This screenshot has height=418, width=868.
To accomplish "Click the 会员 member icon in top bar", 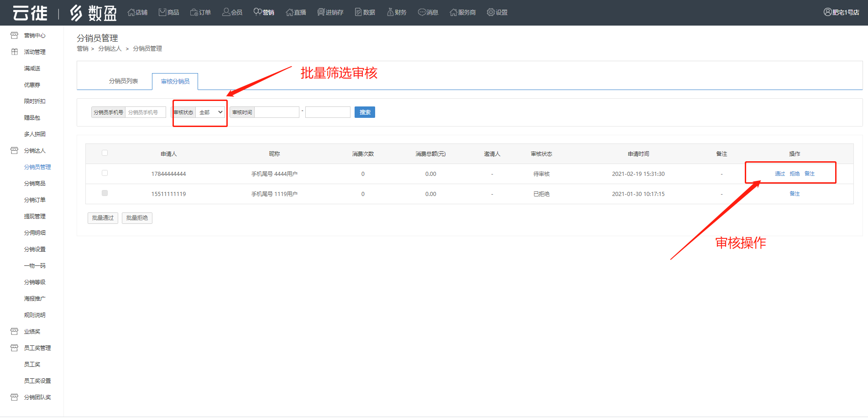I will point(226,12).
